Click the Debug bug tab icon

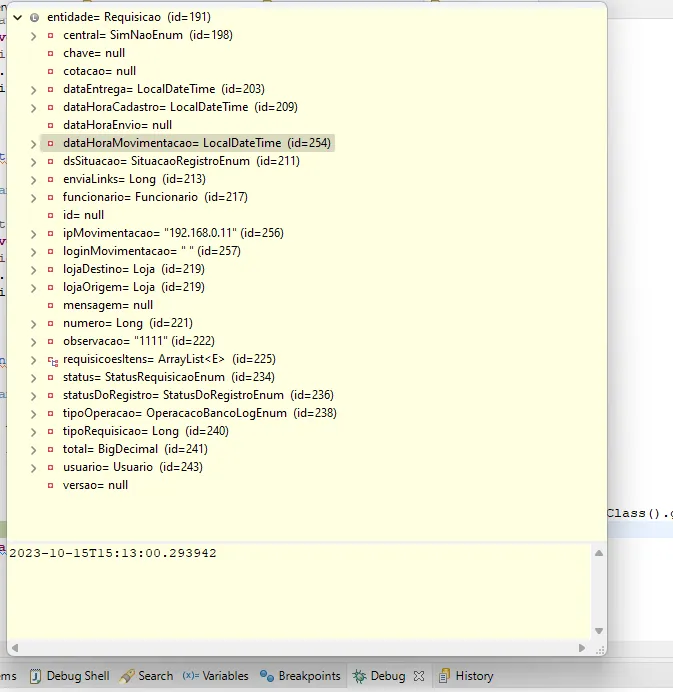pyautogui.click(x=359, y=676)
